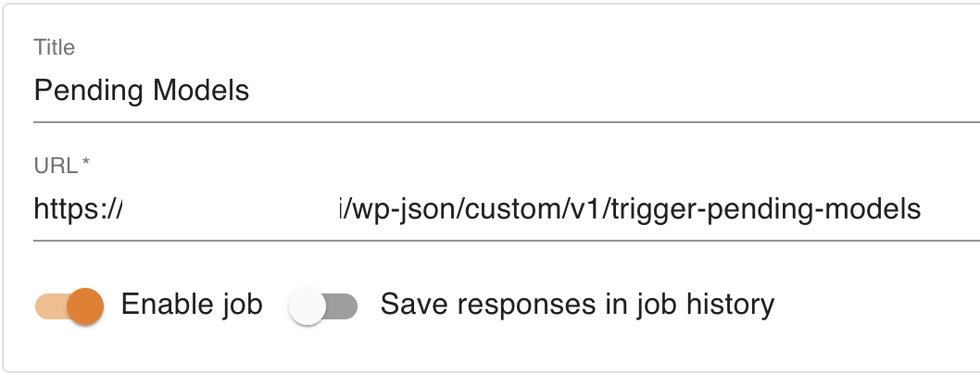Click the orange knob of Enable job

click(85, 305)
